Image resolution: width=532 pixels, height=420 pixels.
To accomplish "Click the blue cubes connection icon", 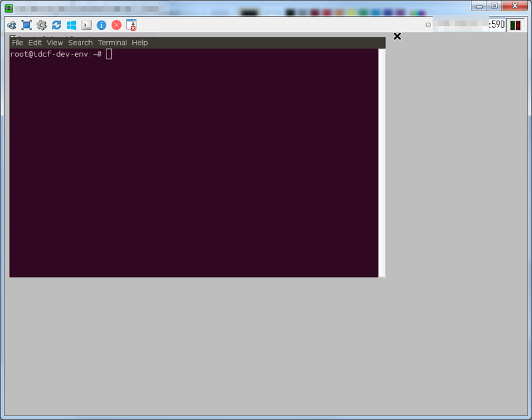I will pos(11,25).
